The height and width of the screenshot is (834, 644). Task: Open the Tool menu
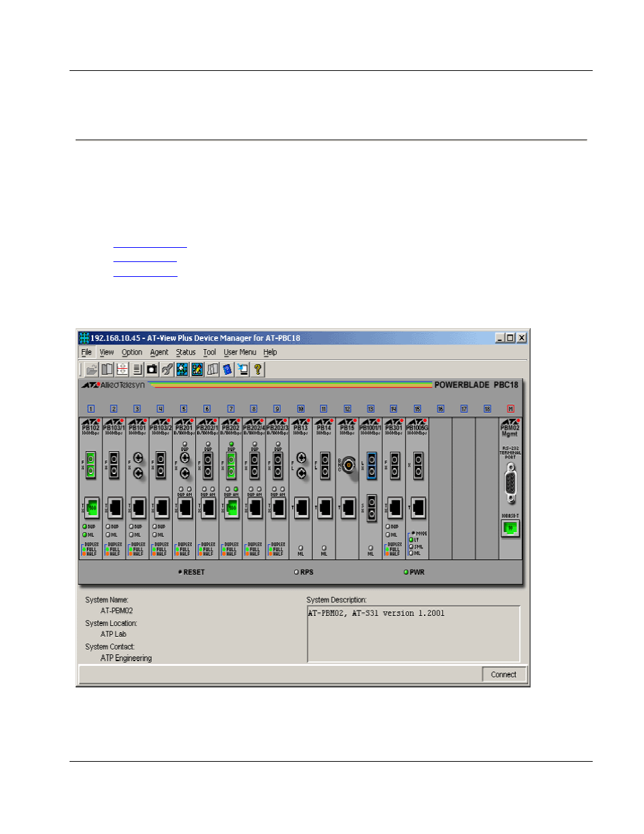tap(209, 353)
